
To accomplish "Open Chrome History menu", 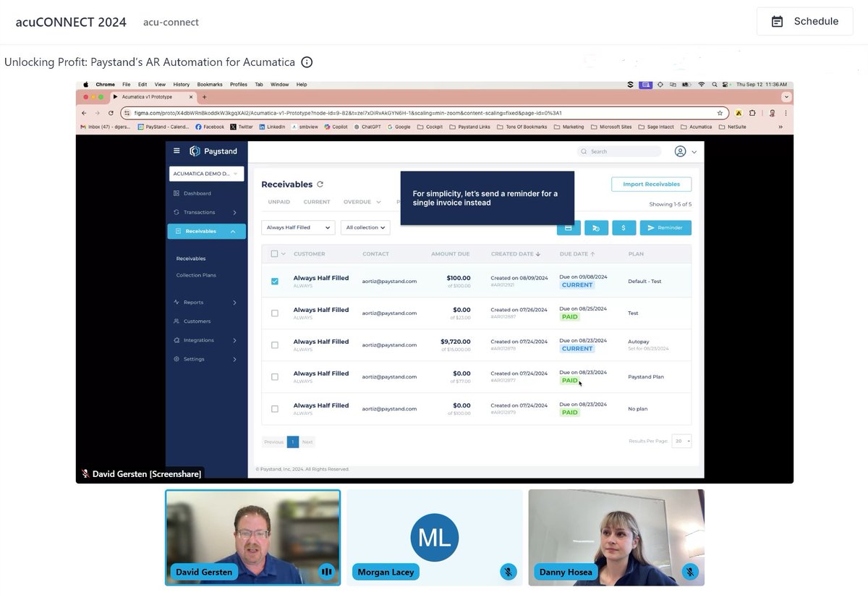I will coord(182,85).
